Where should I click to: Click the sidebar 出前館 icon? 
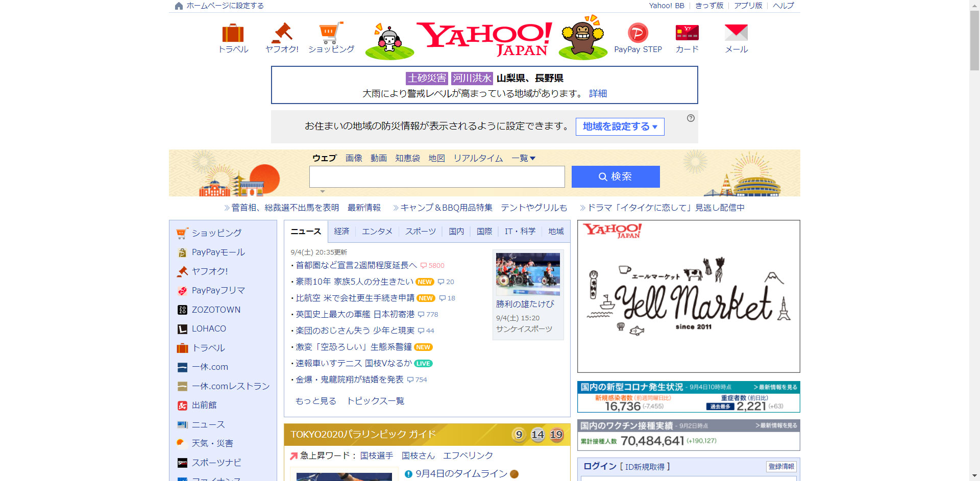tap(182, 406)
